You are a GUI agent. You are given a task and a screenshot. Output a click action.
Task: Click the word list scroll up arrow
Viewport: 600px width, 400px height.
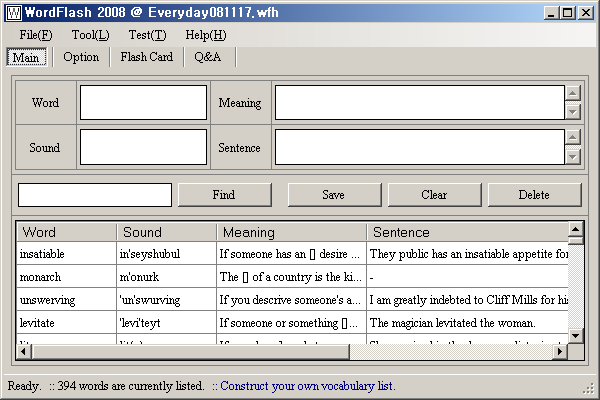pyautogui.click(x=576, y=230)
